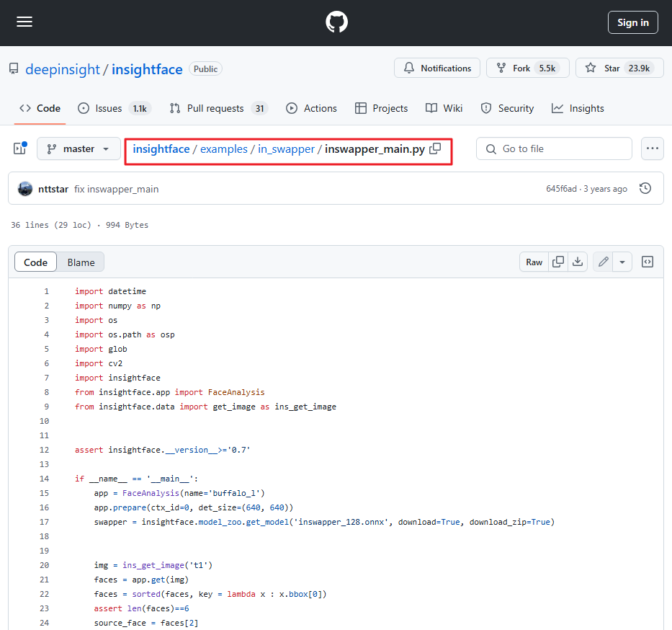The height and width of the screenshot is (630, 672).
Task: Open the Wiki tab
Action: (444, 109)
